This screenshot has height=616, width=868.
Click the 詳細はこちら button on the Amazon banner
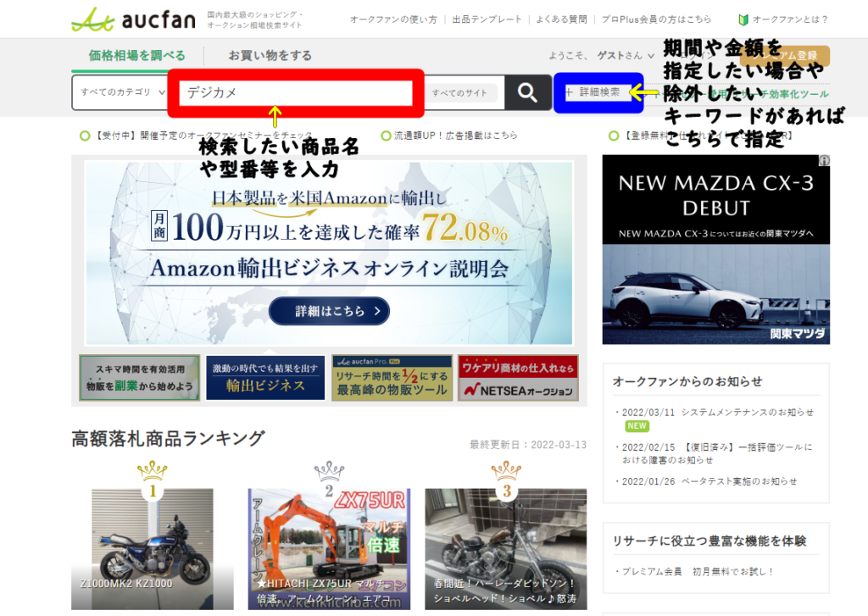pyautogui.click(x=329, y=311)
